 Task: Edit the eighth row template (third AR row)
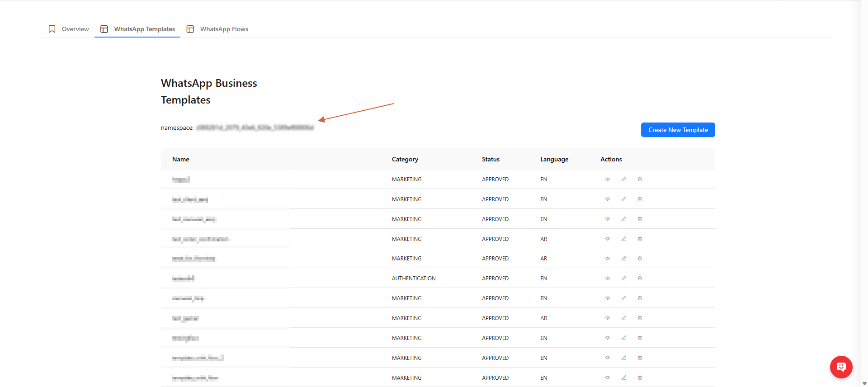pos(624,318)
